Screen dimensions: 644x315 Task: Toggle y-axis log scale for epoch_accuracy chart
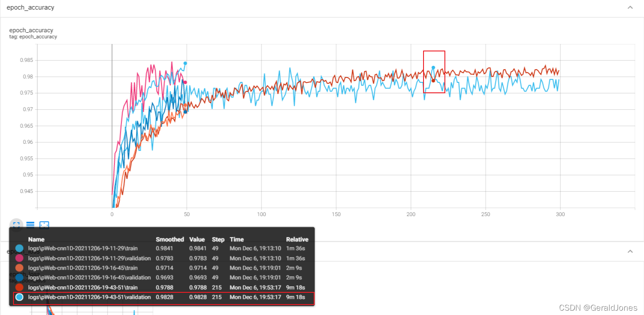click(x=30, y=225)
